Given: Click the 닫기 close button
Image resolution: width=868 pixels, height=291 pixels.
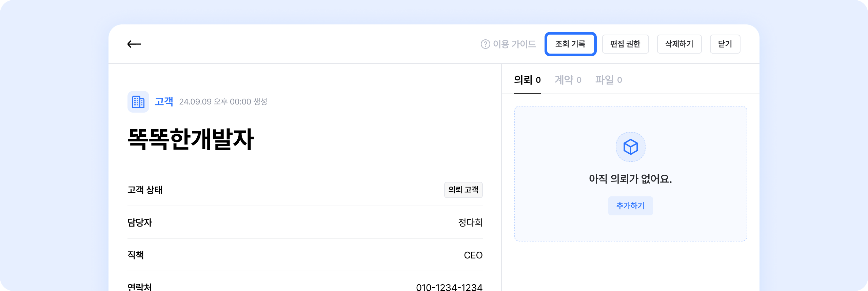Looking at the screenshot, I should click(x=725, y=44).
